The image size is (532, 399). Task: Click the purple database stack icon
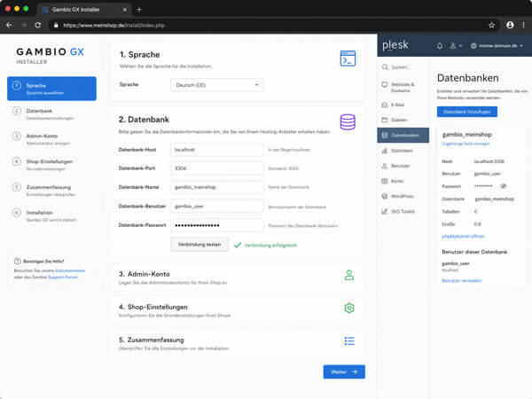pos(348,121)
